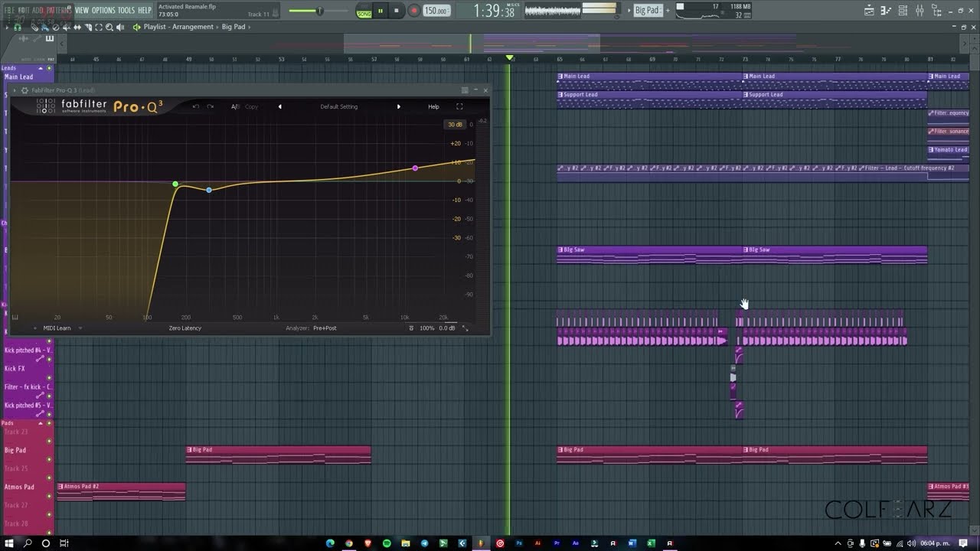Screen dimensions: 980x551
Task: Select the playlist playback speaker tool
Action: click(x=120, y=27)
